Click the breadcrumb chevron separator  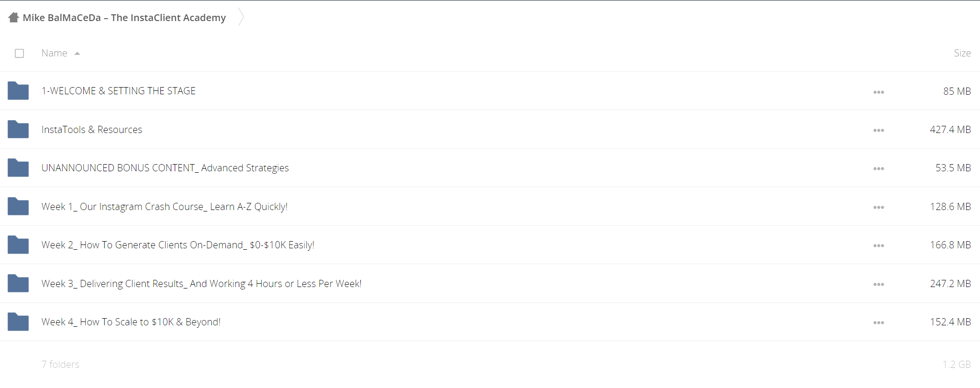point(241,17)
